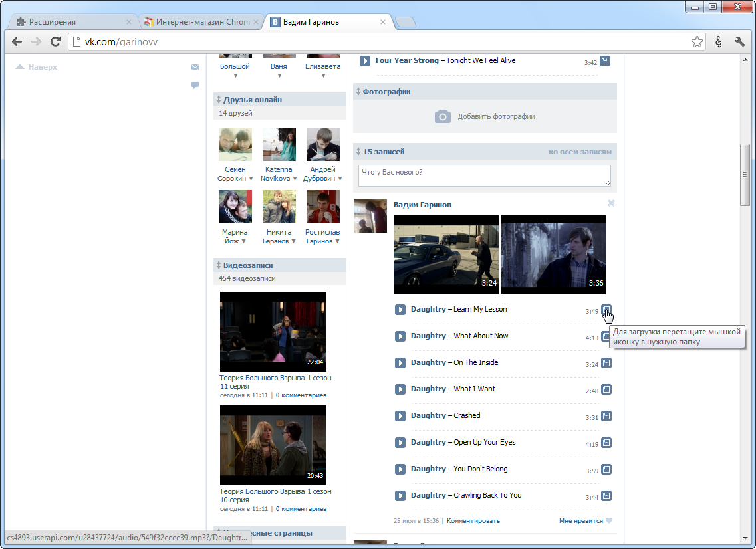The height and width of the screenshot is (549, 756).
Task: Click save icon for Crawling Back To You
Action: click(606, 495)
